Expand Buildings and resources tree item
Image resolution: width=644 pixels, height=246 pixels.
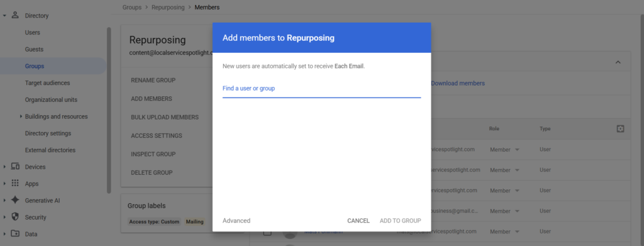pyautogui.click(x=21, y=116)
